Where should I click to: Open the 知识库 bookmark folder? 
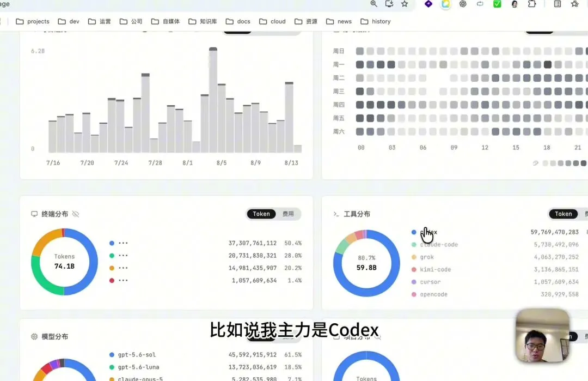203,21
